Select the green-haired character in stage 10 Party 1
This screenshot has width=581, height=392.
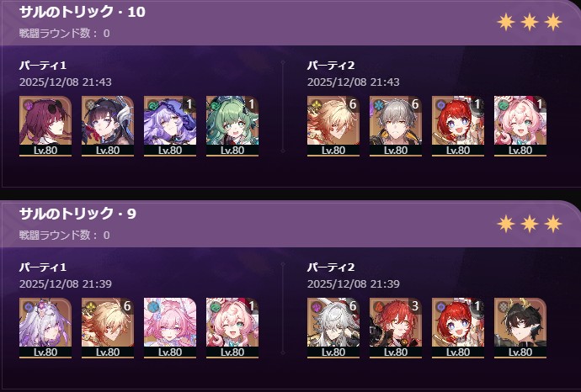[232, 126]
